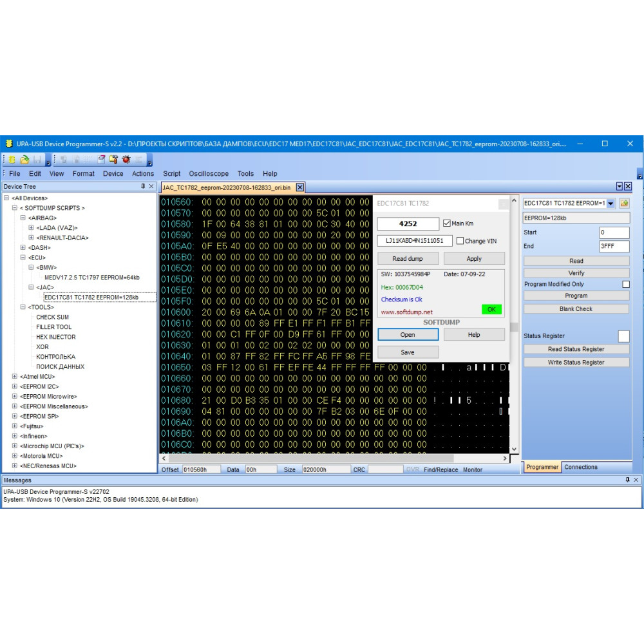644x644 pixels.
Task: Open the EDC17C81 TC1782 device dropdown
Action: pos(611,204)
